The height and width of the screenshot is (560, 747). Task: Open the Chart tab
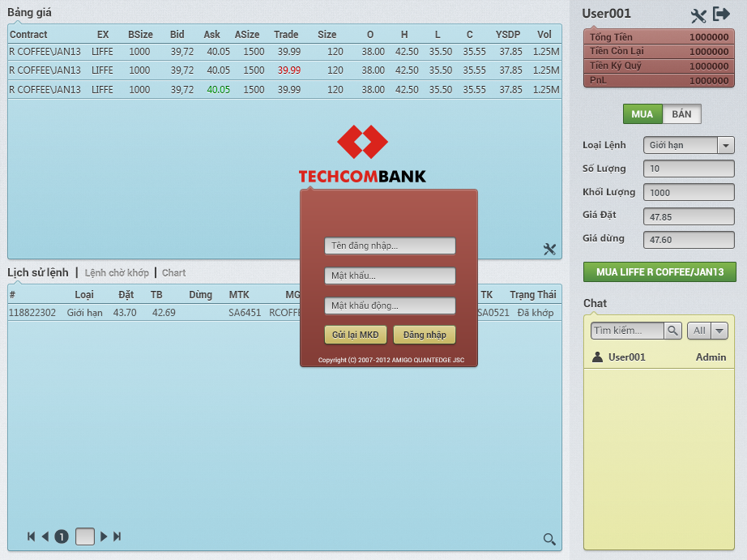173,273
